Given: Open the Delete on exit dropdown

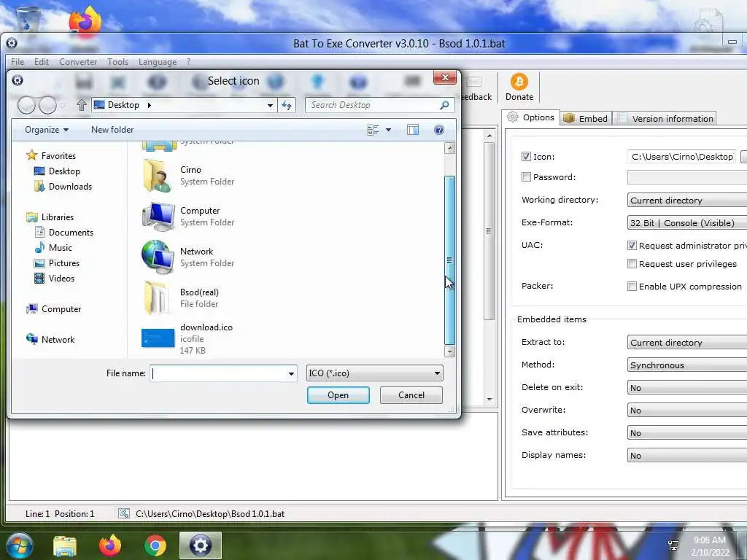Looking at the screenshot, I should coord(687,388).
